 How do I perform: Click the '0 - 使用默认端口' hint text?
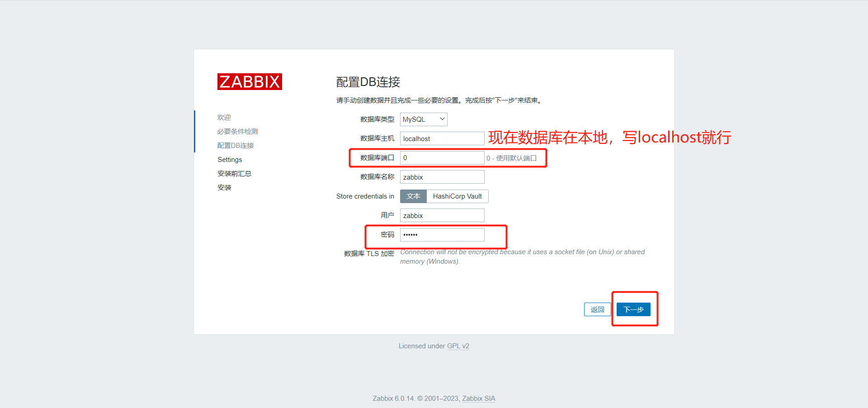tap(511, 158)
